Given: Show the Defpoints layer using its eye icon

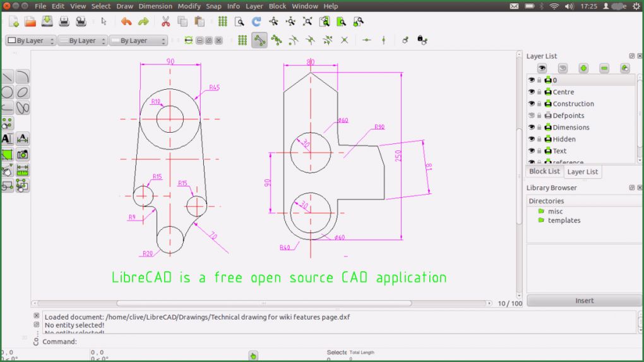Looking at the screenshot, I should click(x=532, y=116).
